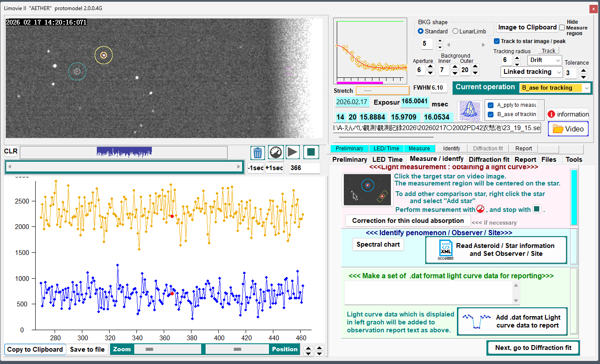The width and height of the screenshot is (600, 364).
Task: Start measurement with the gauge icon
Action: pyautogui.click(x=276, y=153)
